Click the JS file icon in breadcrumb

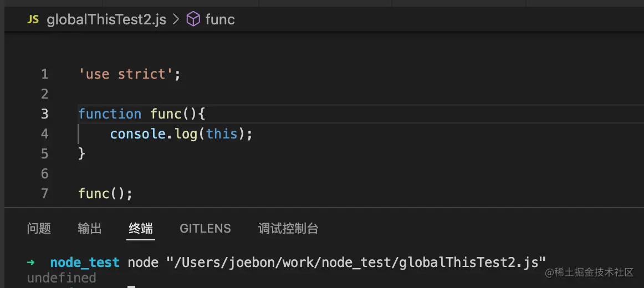click(x=33, y=20)
